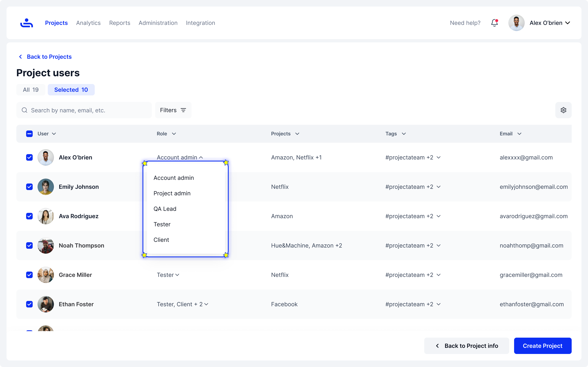588x367 pixels.
Task: Choose QA Lead in role menu
Action: [x=165, y=209]
